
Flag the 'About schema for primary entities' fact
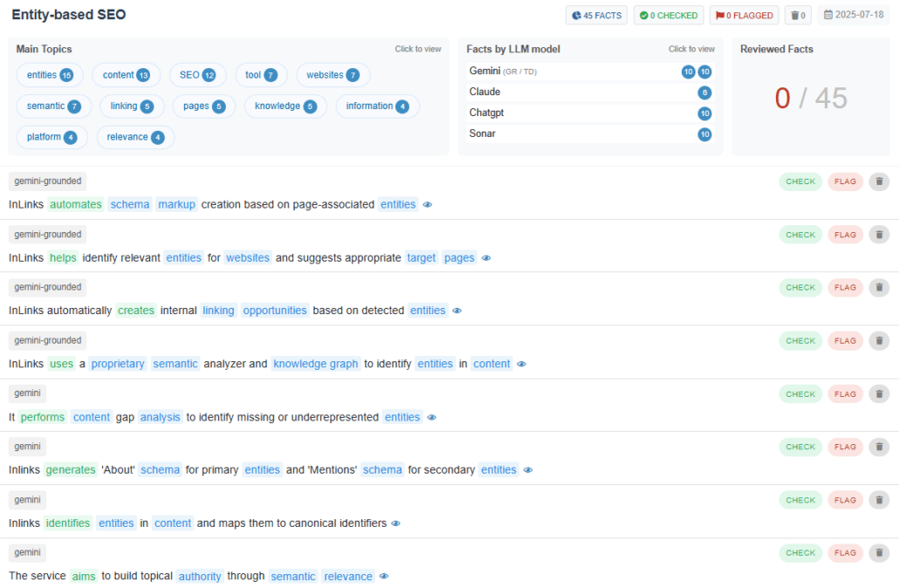pos(845,447)
